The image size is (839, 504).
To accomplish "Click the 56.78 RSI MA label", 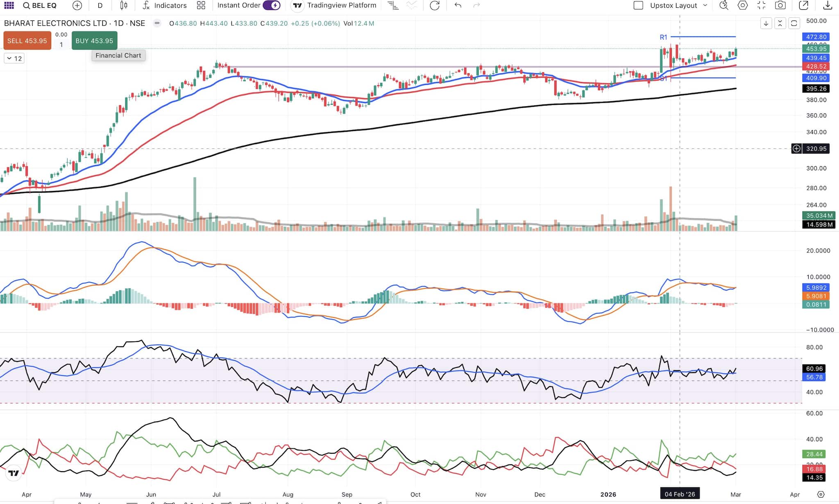I will [814, 377].
